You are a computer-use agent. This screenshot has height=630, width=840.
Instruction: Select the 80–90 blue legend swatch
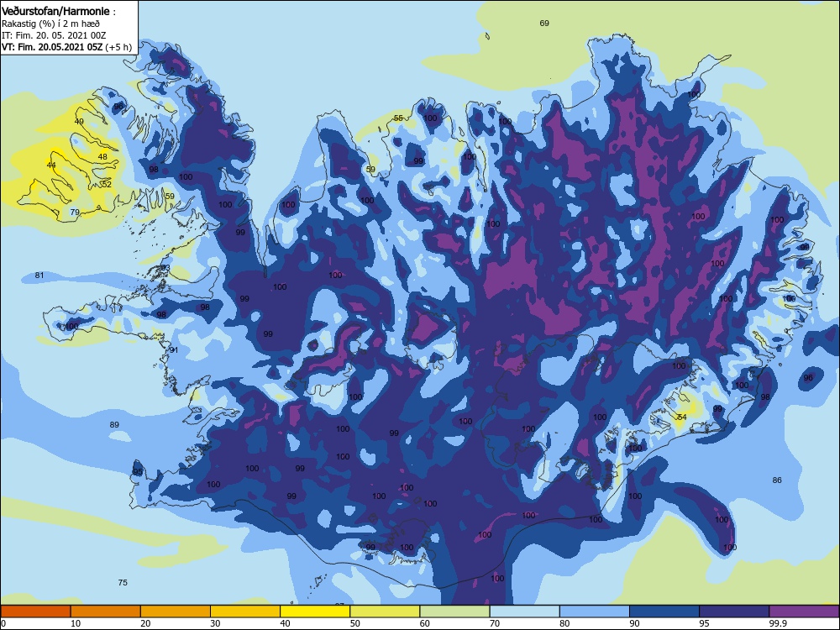(595, 612)
